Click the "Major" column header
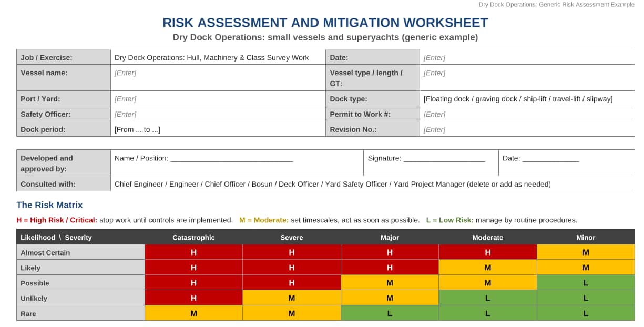The width and height of the screenshot is (644, 327). (390, 237)
